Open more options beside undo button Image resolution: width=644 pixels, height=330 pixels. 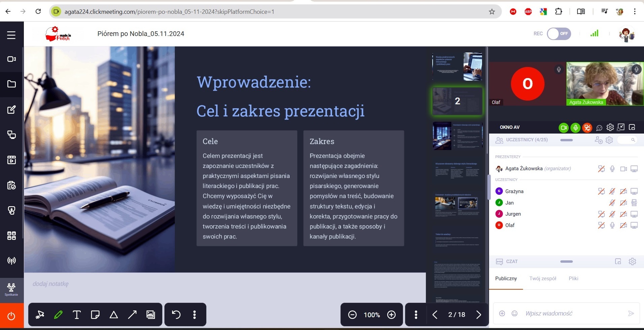click(x=195, y=315)
